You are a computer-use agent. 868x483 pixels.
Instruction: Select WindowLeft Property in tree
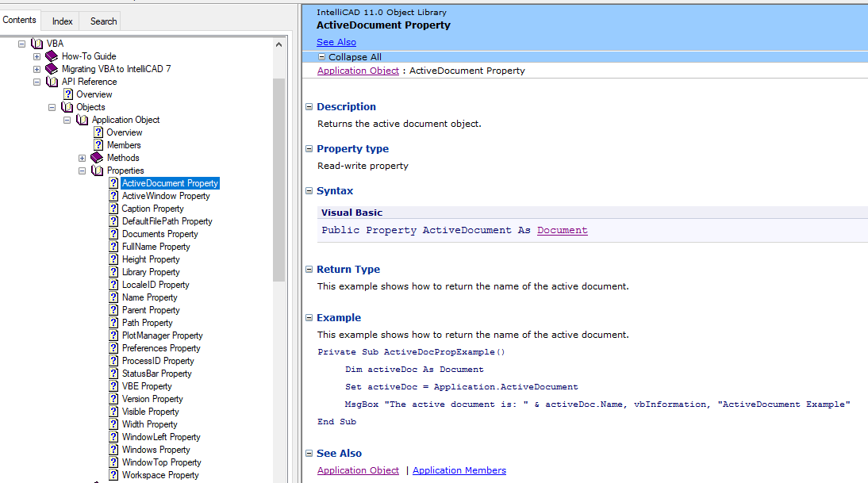pyautogui.click(x=161, y=437)
